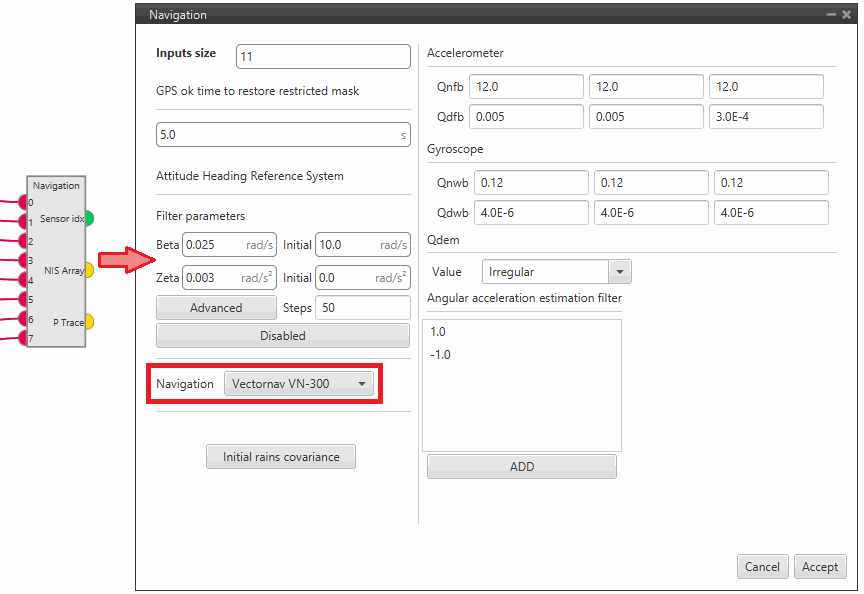Click the yellow P Trace output port

[x=89, y=322]
